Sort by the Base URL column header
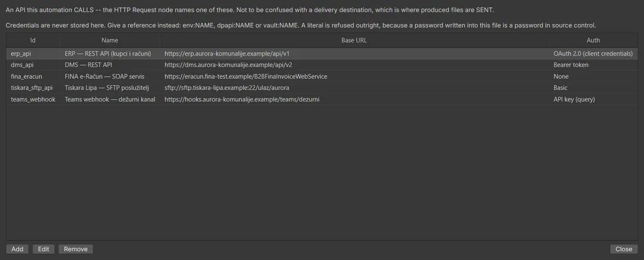Screen dimensions: 644x260 pos(354,40)
